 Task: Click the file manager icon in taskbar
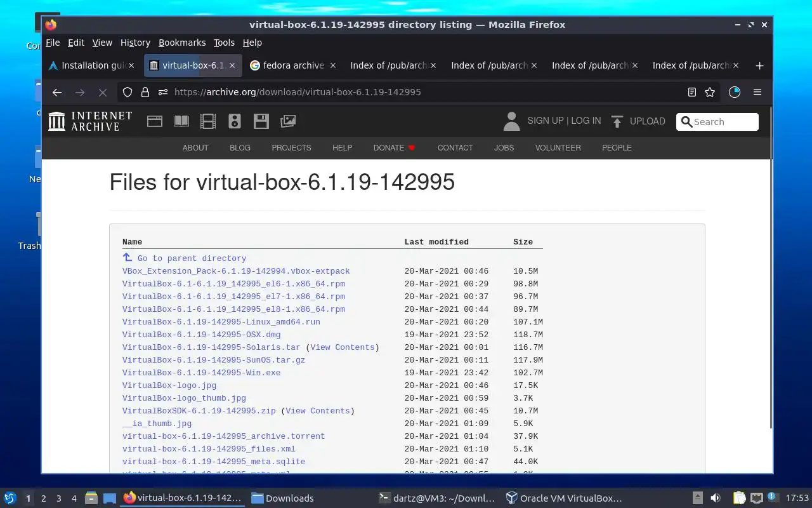click(91, 498)
